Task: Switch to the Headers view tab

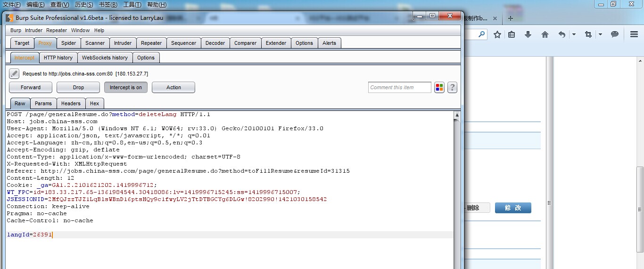Action: [x=71, y=103]
